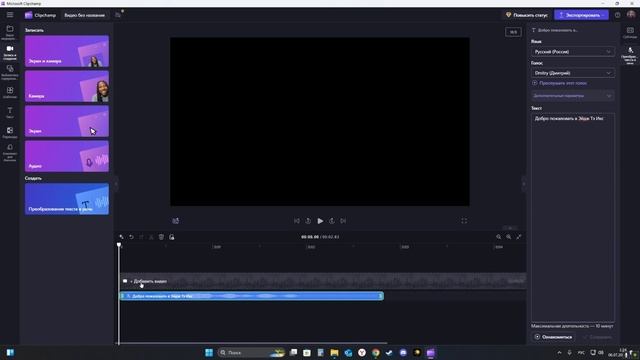Click the taskbar search box

[251, 353]
